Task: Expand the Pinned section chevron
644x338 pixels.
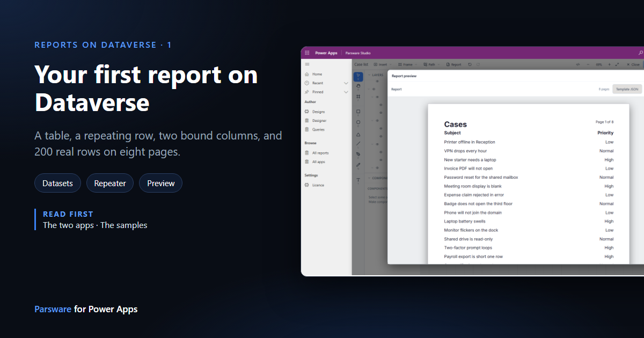Action: (346, 92)
